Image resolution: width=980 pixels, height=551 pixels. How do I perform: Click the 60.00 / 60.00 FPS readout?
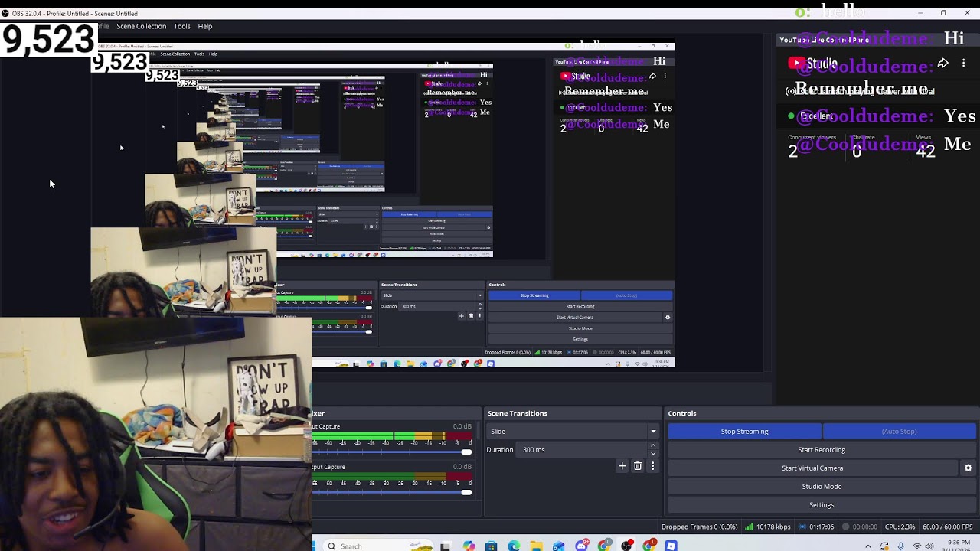(x=948, y=527)
